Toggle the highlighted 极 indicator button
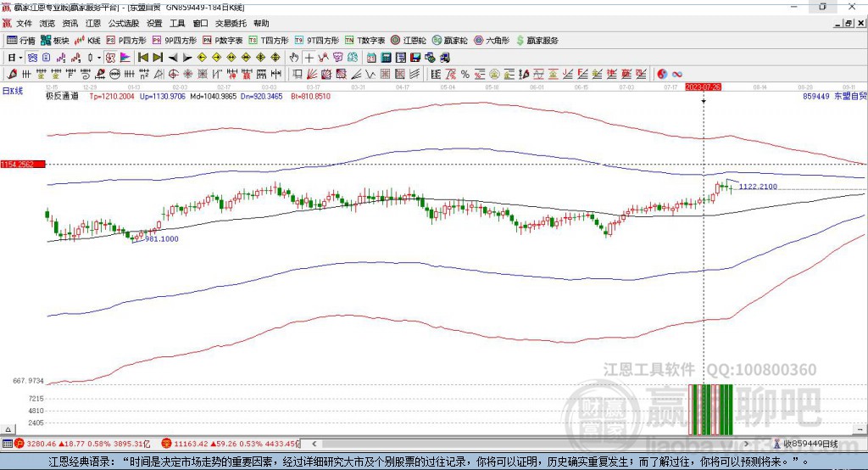Image resolution: width=868 pixels, height=470 pixels. click(x=110, y=57)
